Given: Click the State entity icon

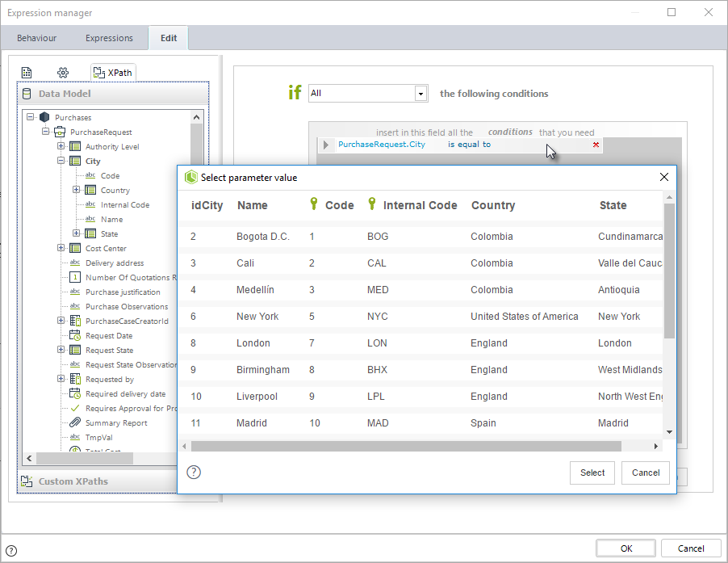Looking at the screenshot, I should [90, 233].
